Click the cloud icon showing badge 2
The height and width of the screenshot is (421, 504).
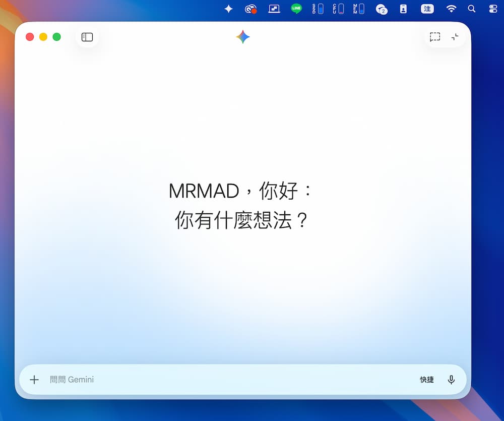pyautogui.click(x=382, y=9)
